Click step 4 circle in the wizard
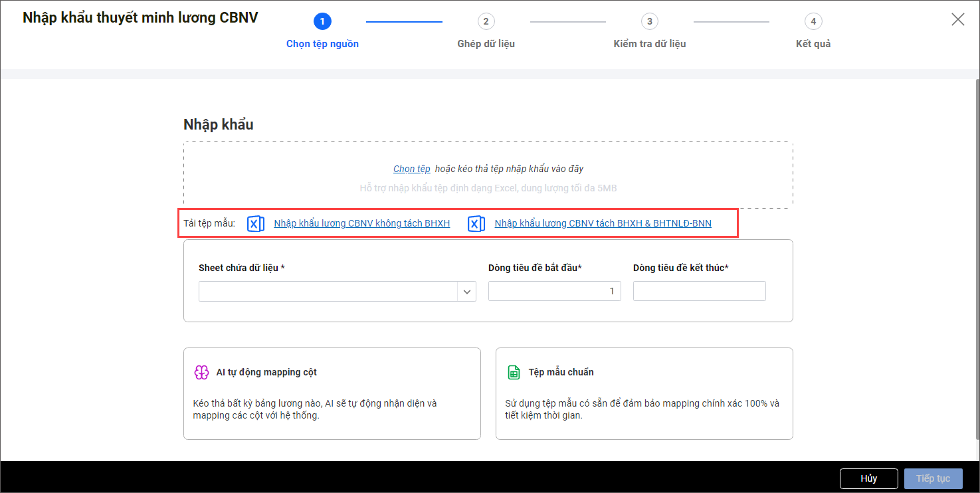Viewport: 980px width, 493px height. 813,21
